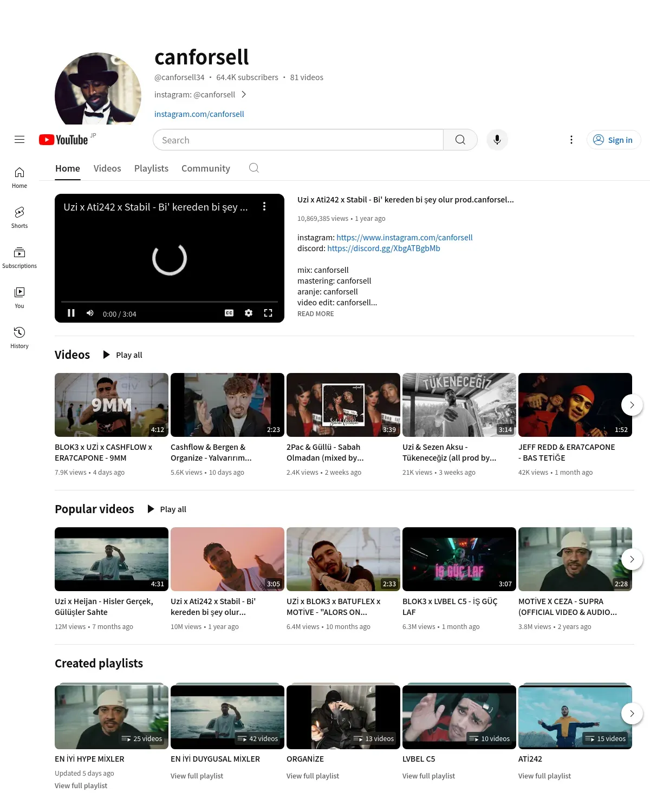The width and height of the screenshot is (650, 812).
Task: Open 2Pac & Güllü video thumbnail
Action: coord(343,405)
